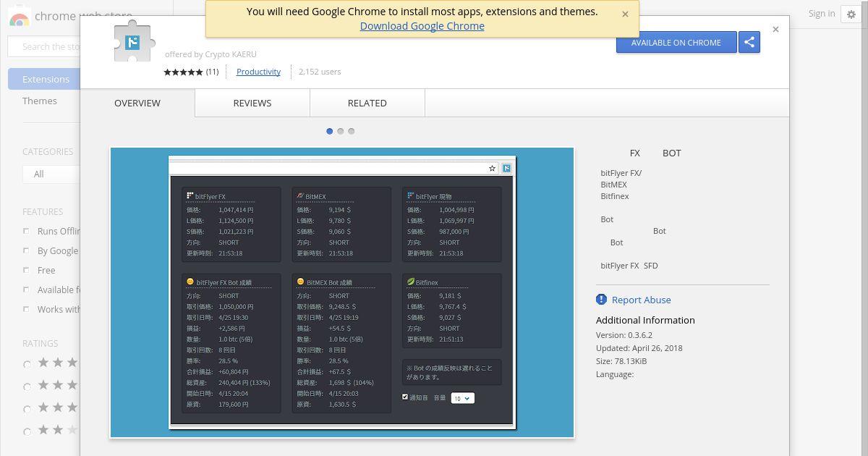Click the share icon button

point(749,42)
